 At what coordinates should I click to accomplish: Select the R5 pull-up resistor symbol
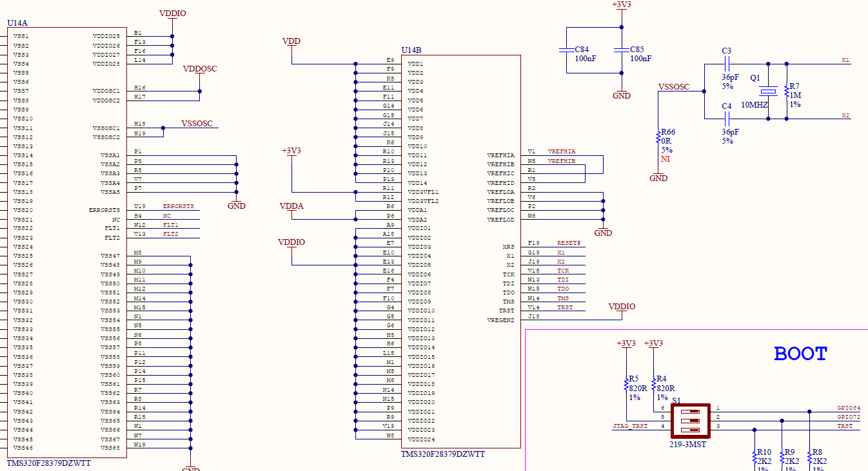626,385
